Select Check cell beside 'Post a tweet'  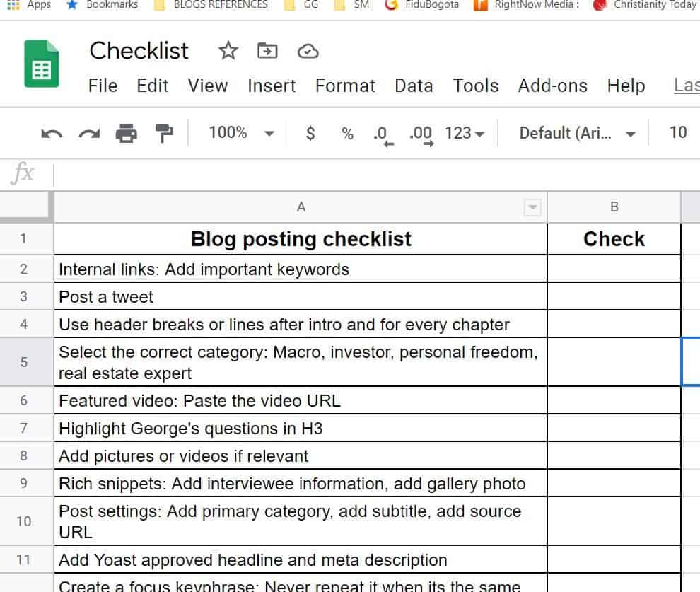tap(614, 297)
